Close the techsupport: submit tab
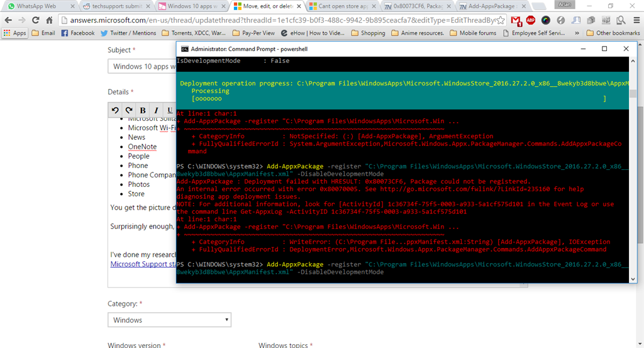This screenshot has width=644, height=348. point(148,6)
